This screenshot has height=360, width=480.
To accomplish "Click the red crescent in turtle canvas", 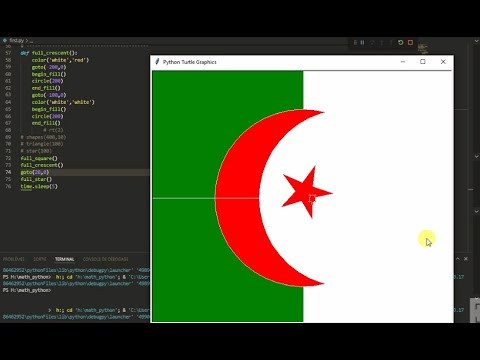I will [x=238, y=198].
